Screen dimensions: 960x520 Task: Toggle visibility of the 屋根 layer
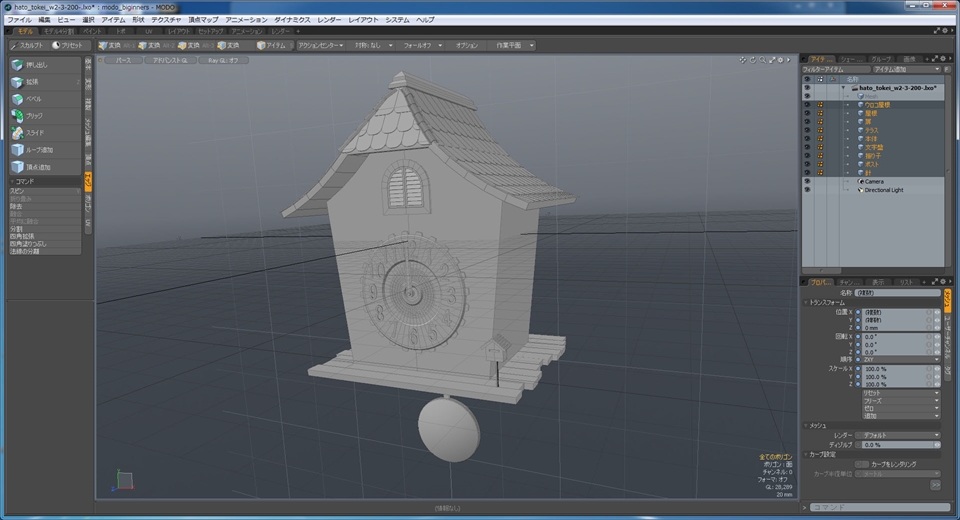pyautogui.click(x=806, y=114)
